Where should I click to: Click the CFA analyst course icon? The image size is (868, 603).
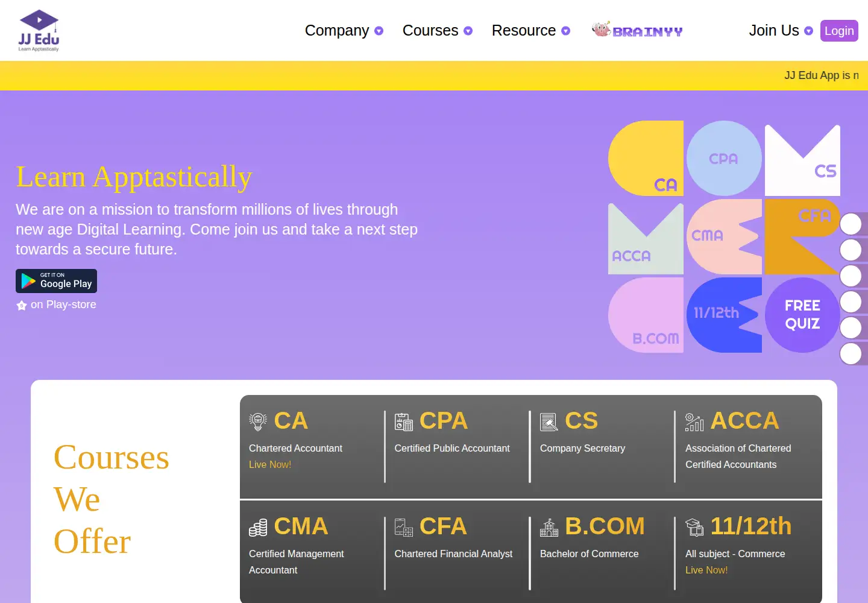click(404, 527)
